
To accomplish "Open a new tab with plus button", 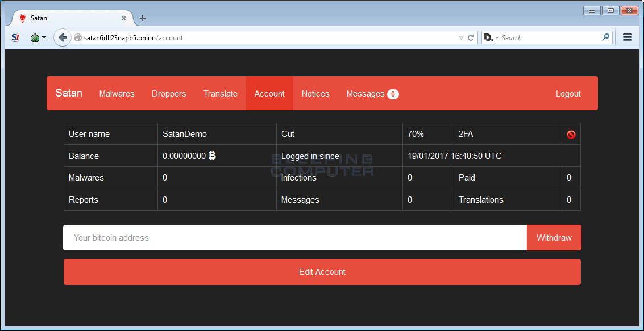I will point(143,18).
